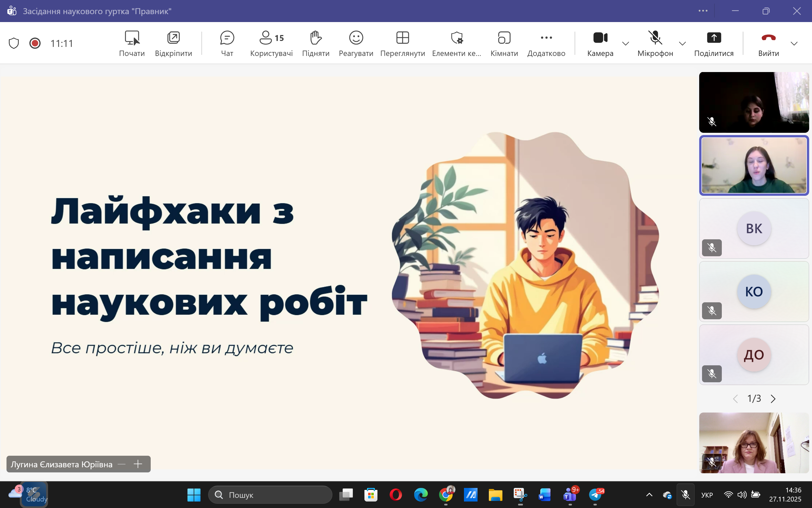Toggle the Камера camera off

pos(600,43)
